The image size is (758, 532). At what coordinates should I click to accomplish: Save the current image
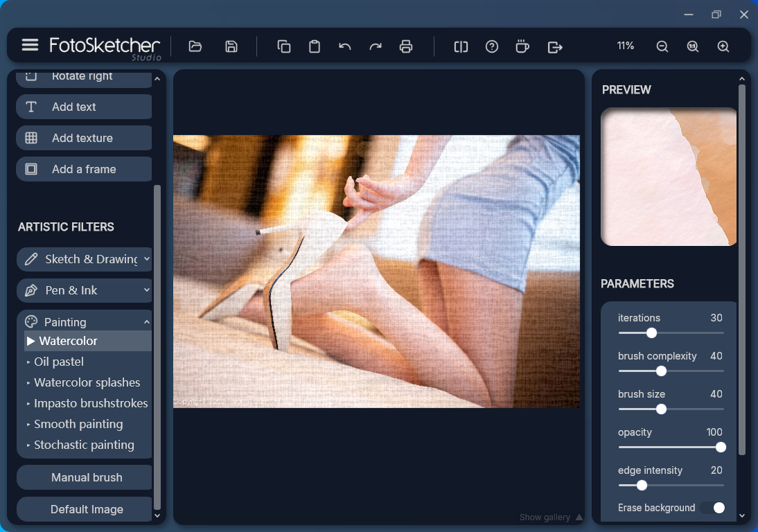231,46
